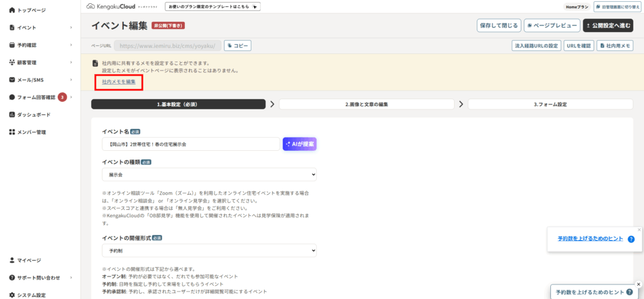Click the AIが提案 button
The image size is (644, 299).
(299, 144)
